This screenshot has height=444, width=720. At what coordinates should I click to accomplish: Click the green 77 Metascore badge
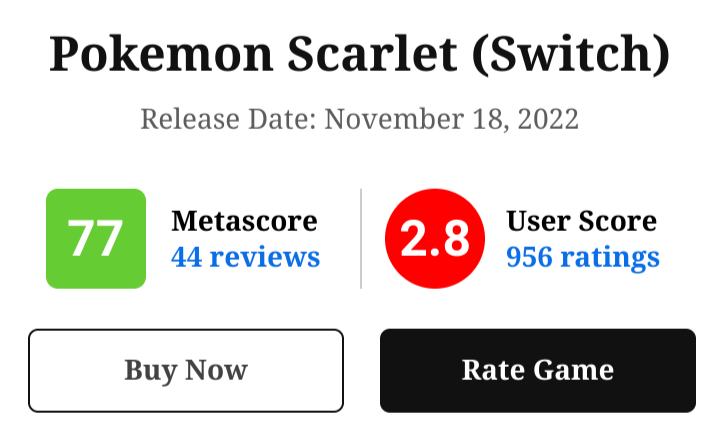click(x=96, y=239)
